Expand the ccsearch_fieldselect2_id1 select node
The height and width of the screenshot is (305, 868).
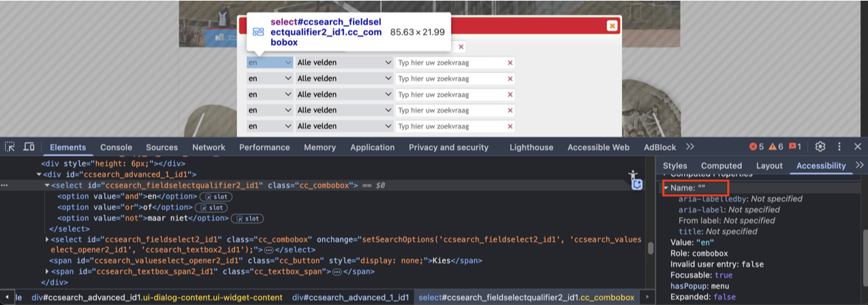pos(47,239)
